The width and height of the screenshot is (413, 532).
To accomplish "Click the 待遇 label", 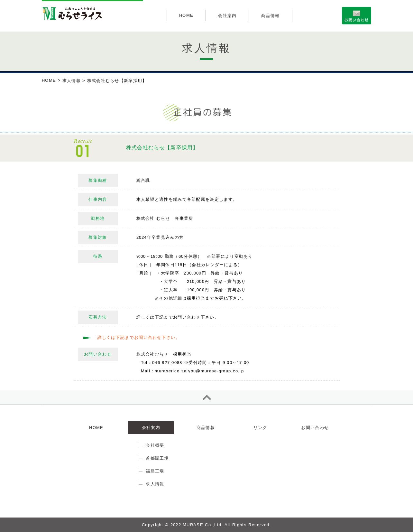I will point(98,257).
